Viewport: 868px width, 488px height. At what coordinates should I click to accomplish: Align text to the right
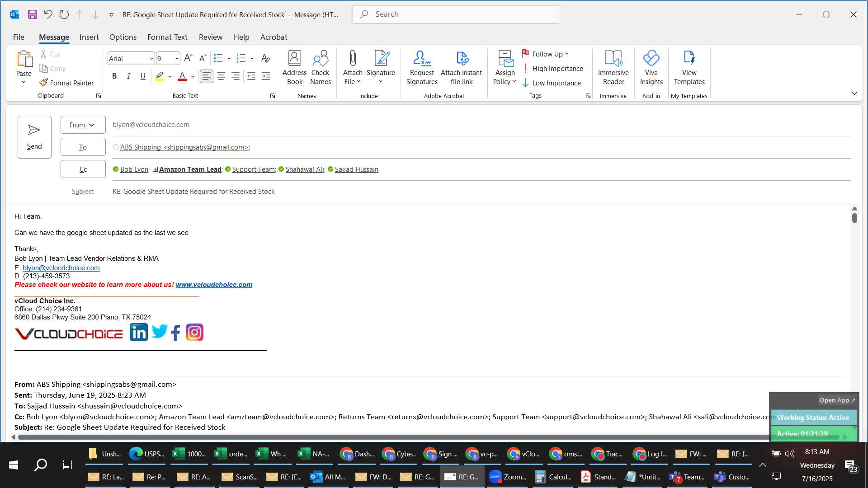pos(235,76)
